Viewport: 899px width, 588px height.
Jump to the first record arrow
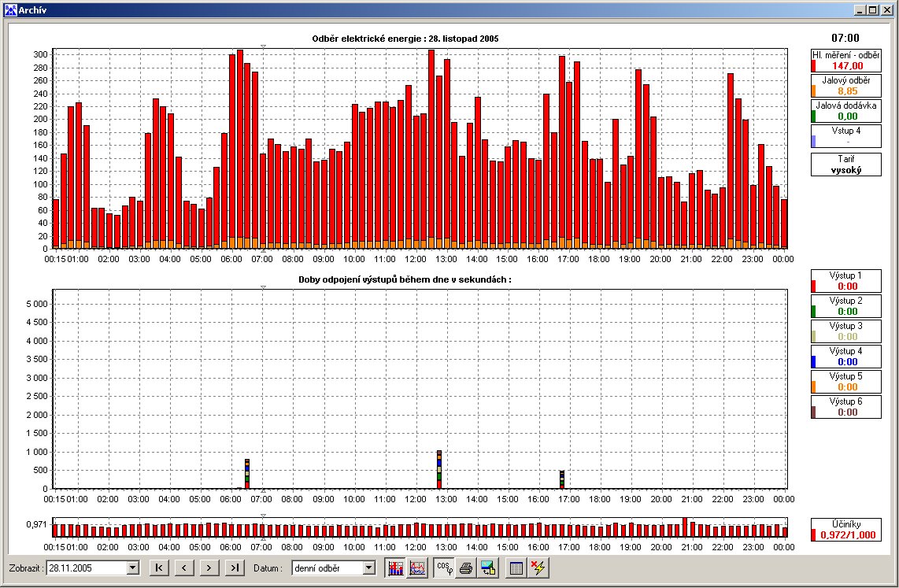pos(159,568)
